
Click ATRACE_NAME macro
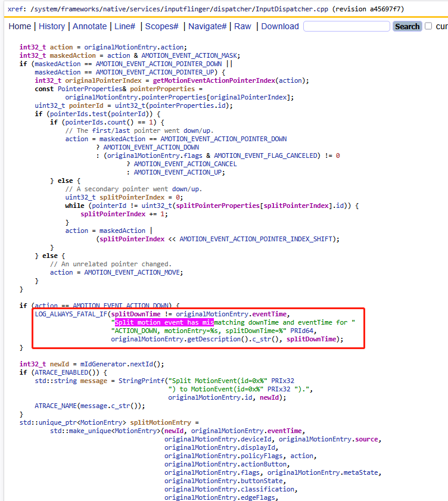56,406
